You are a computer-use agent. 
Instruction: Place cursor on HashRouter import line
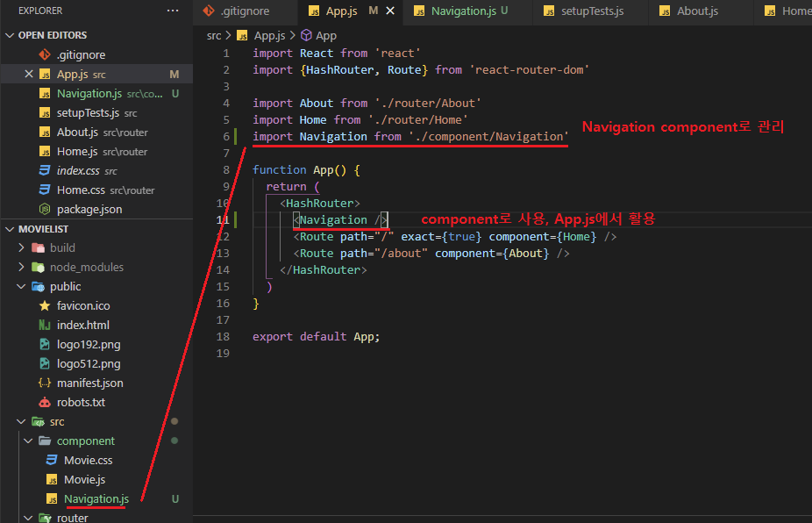click(421, 70)
